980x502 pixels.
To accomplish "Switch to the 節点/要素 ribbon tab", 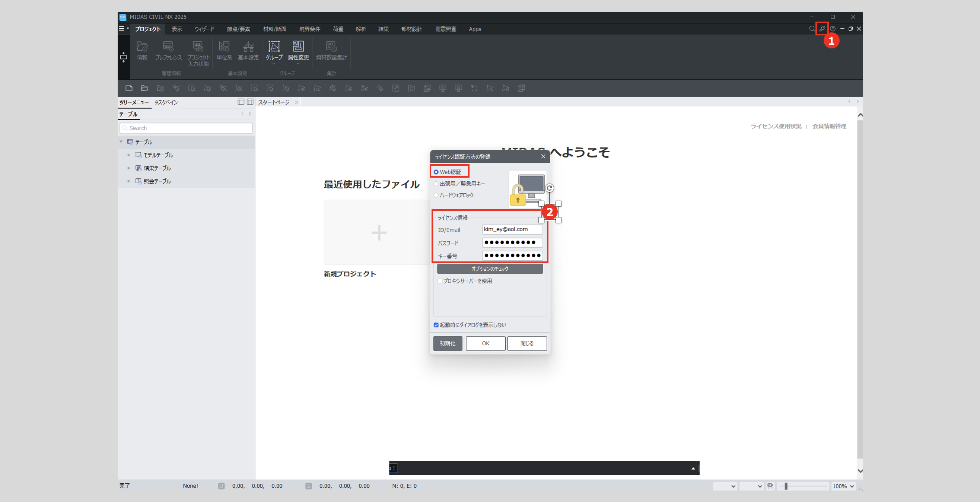I will click(239, 29).
